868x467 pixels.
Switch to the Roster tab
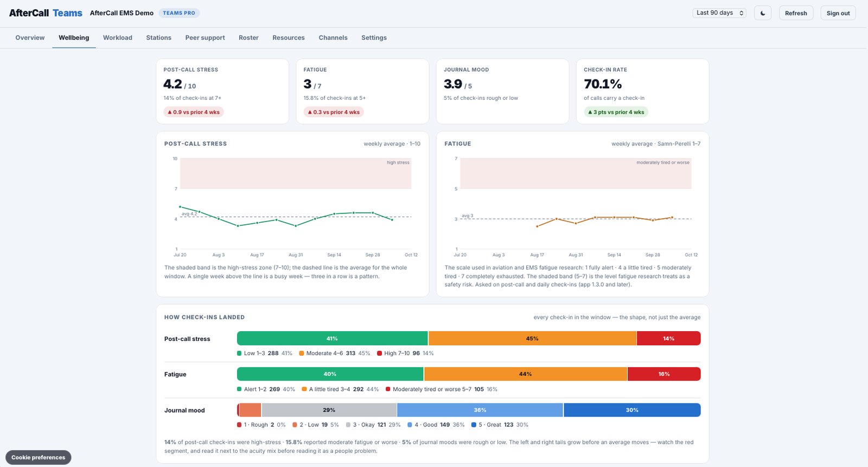coord(248,37)
